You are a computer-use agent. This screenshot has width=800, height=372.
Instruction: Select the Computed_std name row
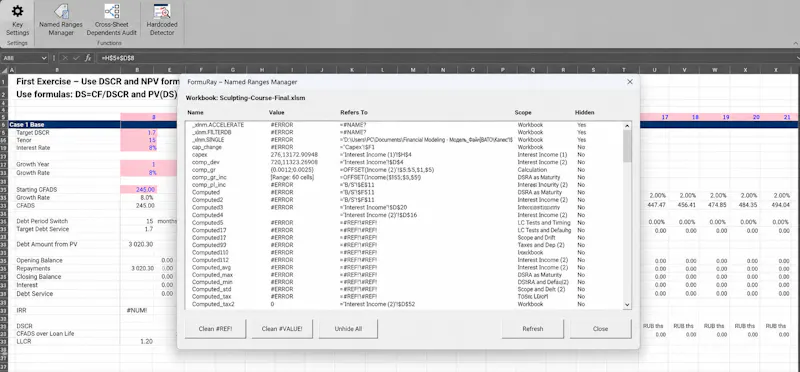[404, 289]
